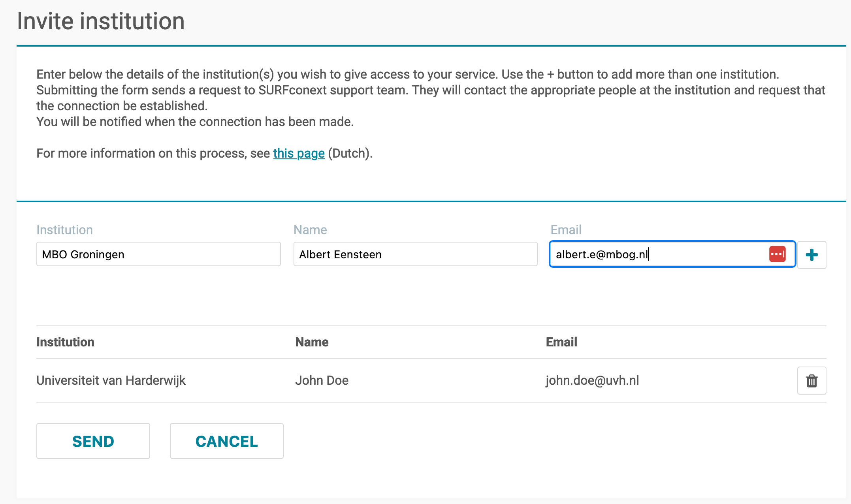Open the 'this page' link
This screenshot has width=851, height=504.
[x=299, y=153]
